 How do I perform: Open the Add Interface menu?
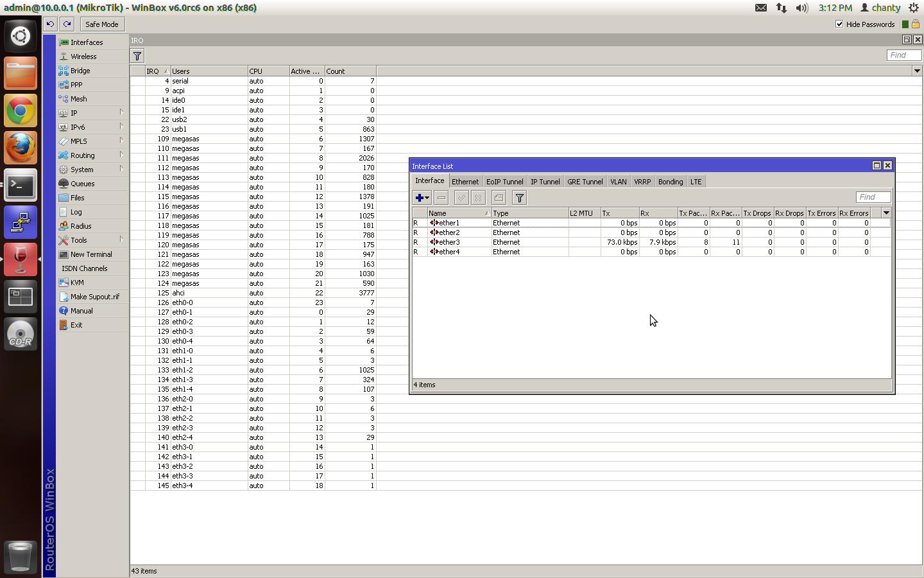(x=421, y=198)
